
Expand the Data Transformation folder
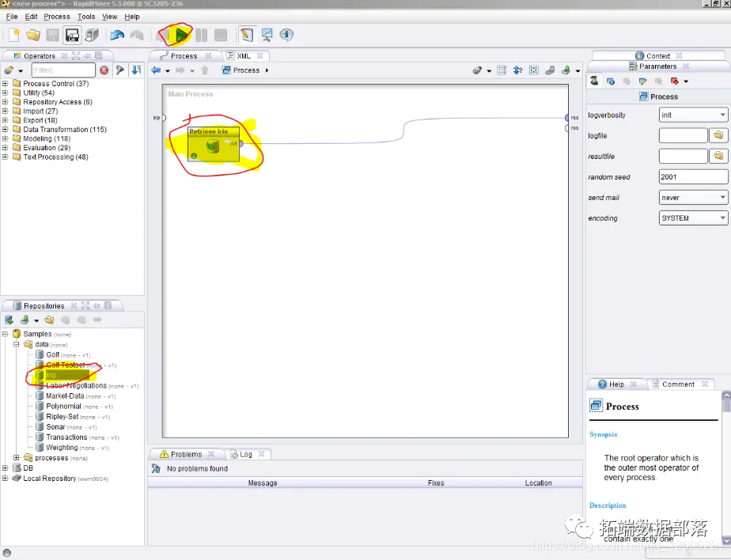pos(5,129)
